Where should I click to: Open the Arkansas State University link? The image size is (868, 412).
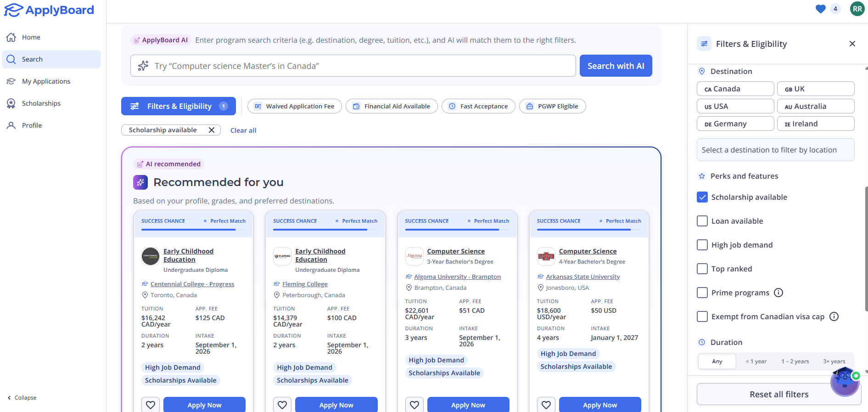[582, 277]
